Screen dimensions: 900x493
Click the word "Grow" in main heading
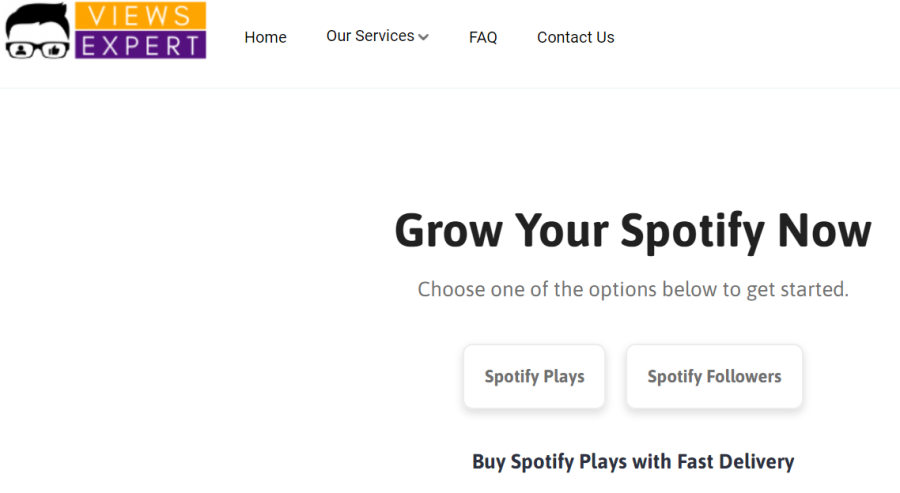[448, 231]
